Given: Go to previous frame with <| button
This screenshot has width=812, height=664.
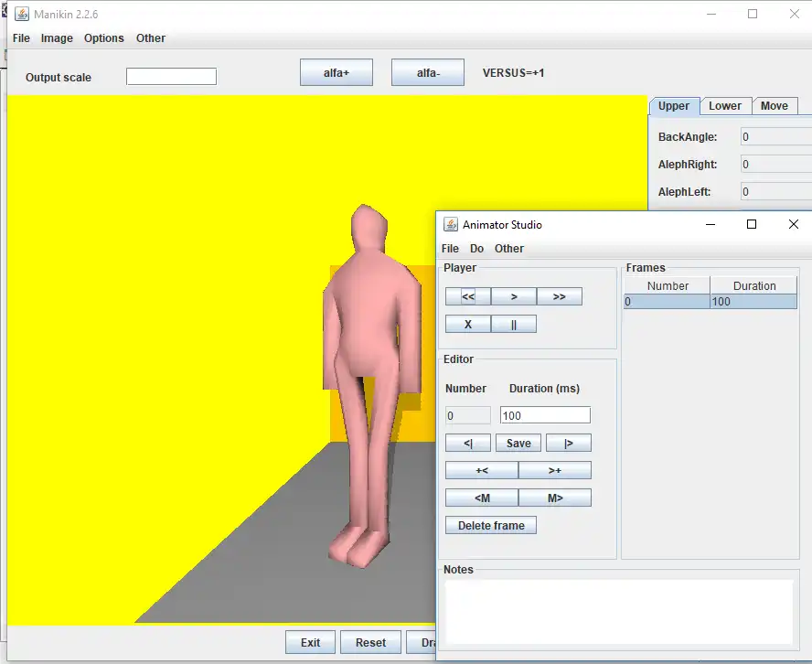Looking at the screenshot, I should click(x=468, y=443).
